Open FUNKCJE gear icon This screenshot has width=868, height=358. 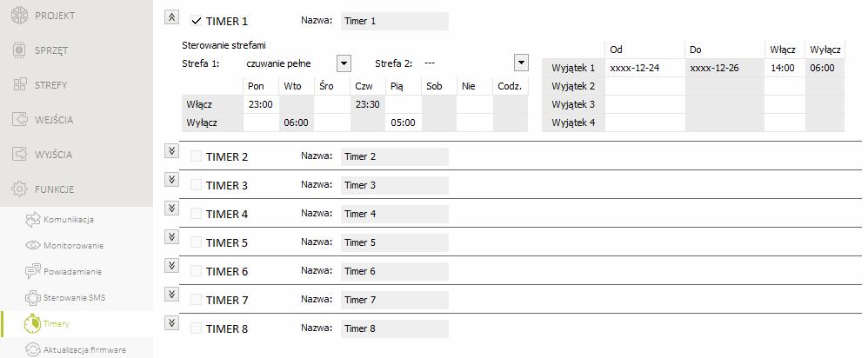click(19, 189)
